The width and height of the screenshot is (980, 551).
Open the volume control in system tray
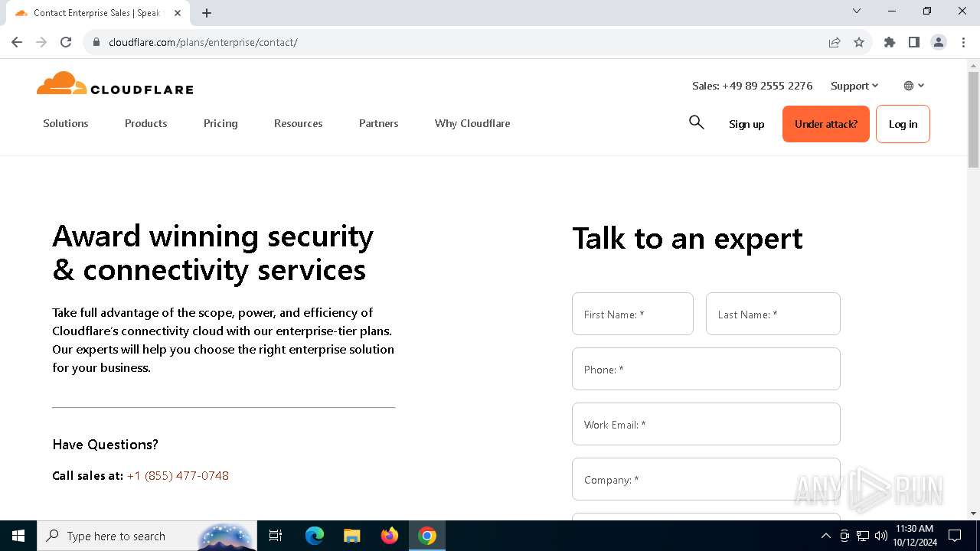[880, 536]
